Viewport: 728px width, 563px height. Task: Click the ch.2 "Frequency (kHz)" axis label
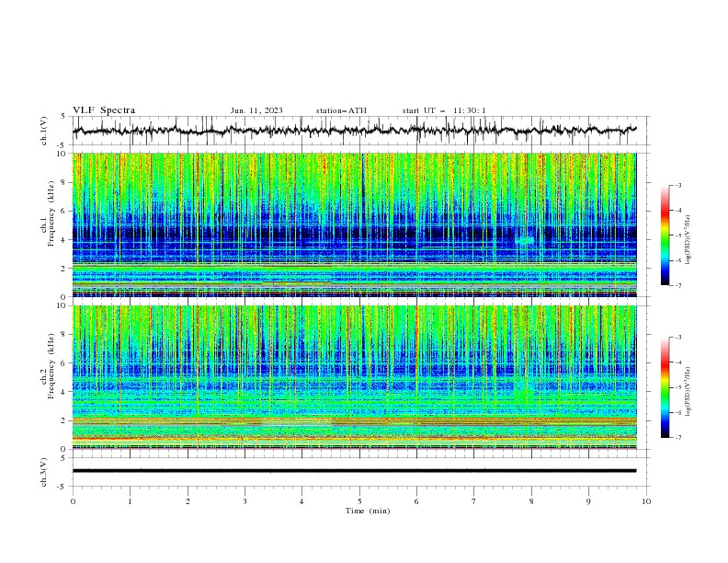[51, 363]
